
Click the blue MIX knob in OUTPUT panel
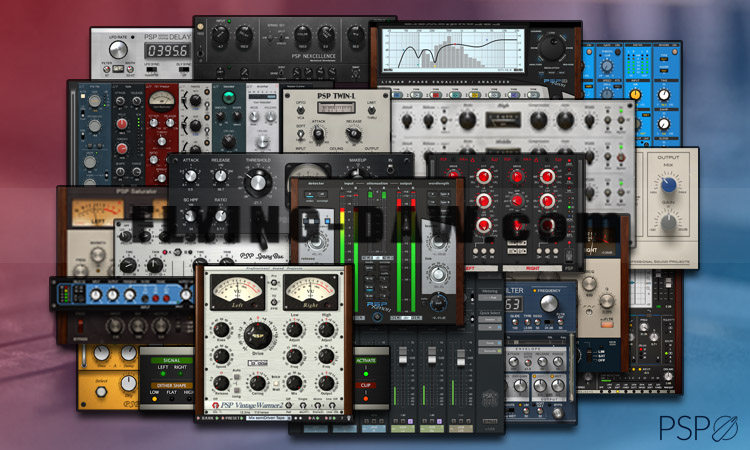click(x=669, y=185)
